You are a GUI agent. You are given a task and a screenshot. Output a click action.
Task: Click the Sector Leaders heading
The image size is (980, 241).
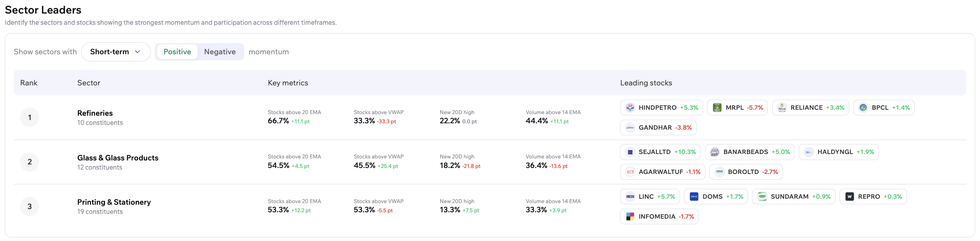(43, 10)
